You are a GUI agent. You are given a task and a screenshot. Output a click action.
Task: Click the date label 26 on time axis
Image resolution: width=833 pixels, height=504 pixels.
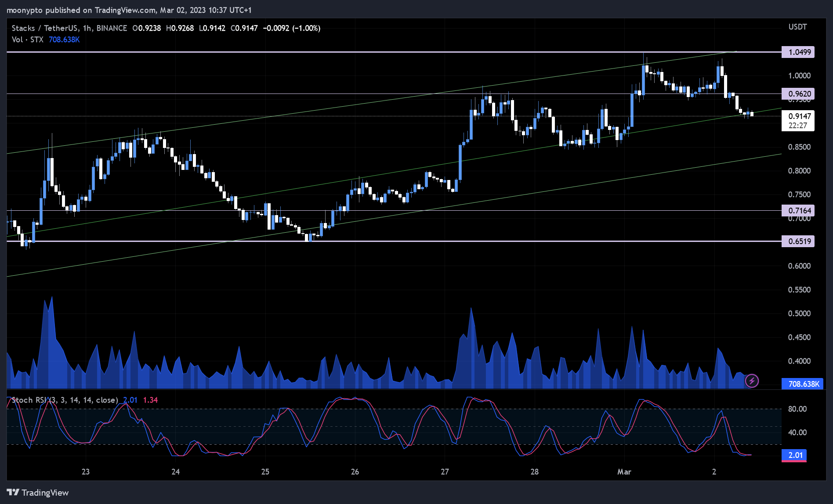point(355,472)
